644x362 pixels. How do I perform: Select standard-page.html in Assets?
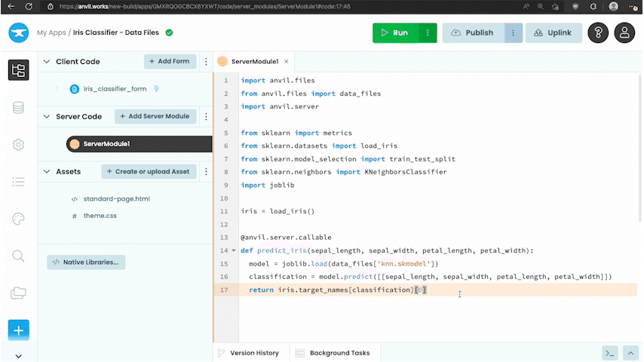(116, 199)
